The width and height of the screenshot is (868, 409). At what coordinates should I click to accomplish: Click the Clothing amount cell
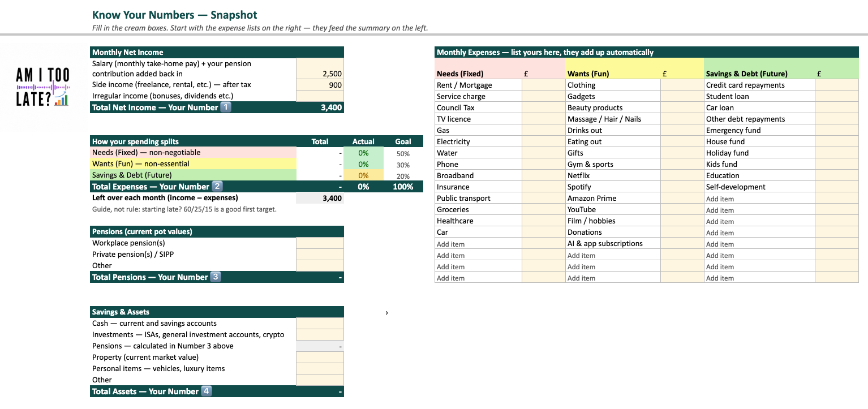(682, 85)
